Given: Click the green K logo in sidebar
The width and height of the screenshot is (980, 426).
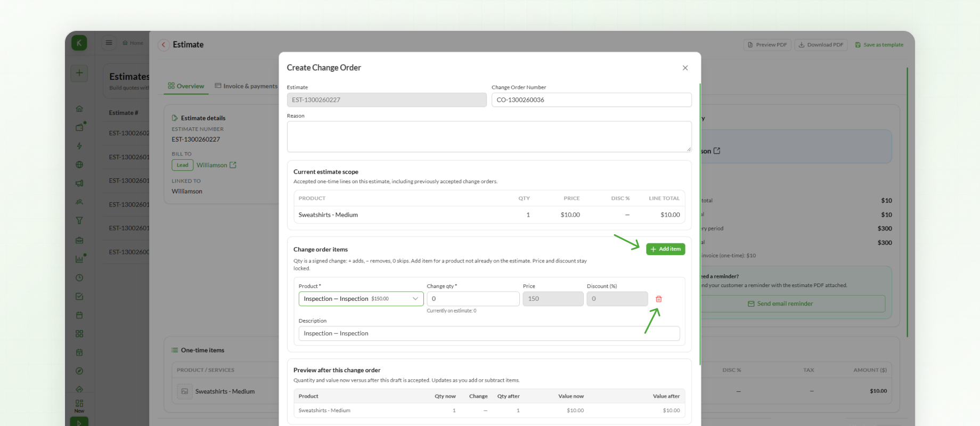Looking at the screenshot, I should click(x=79, y=43).
